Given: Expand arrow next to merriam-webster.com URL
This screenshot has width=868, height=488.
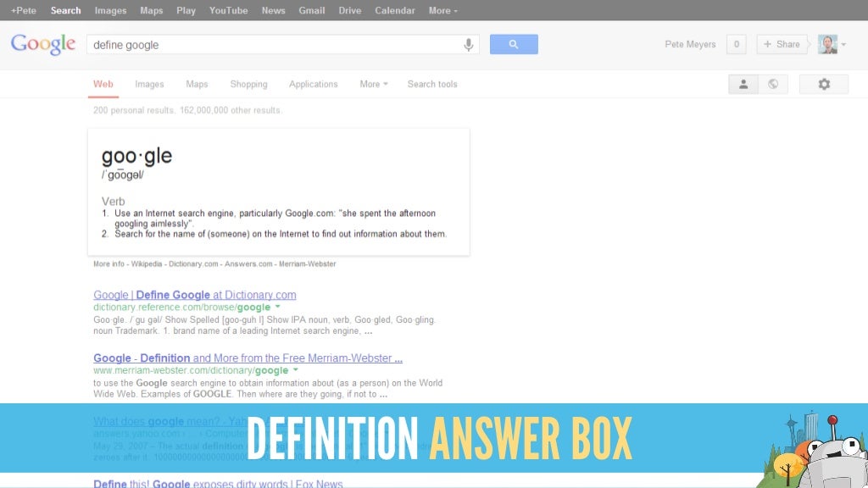Looking at the screenshot, I should click(296, 369).
